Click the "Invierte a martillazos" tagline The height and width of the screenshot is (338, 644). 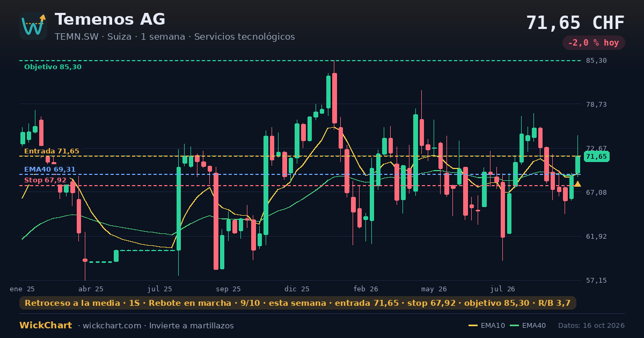point(192,326)
